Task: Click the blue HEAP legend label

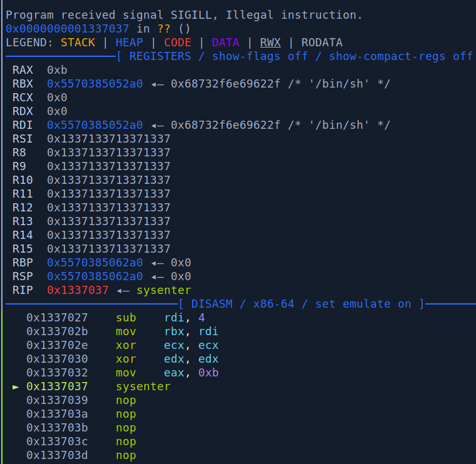Action: click(x=129, y=43)
